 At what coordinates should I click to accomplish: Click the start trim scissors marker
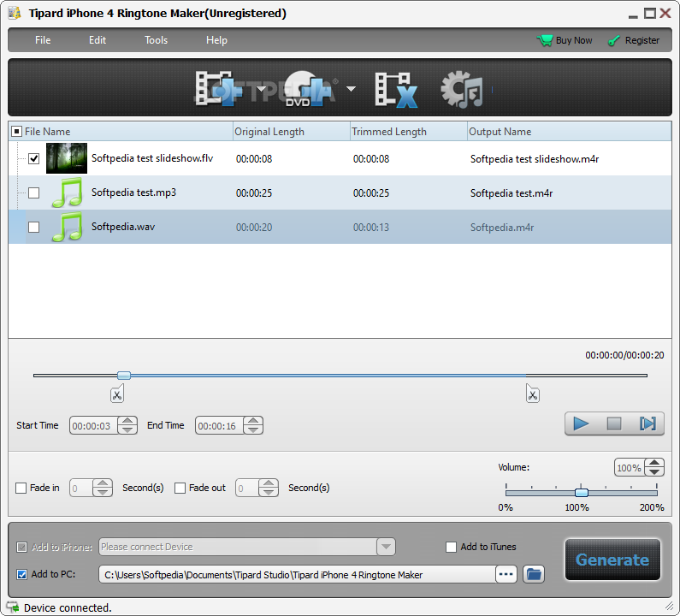[117, 394]
